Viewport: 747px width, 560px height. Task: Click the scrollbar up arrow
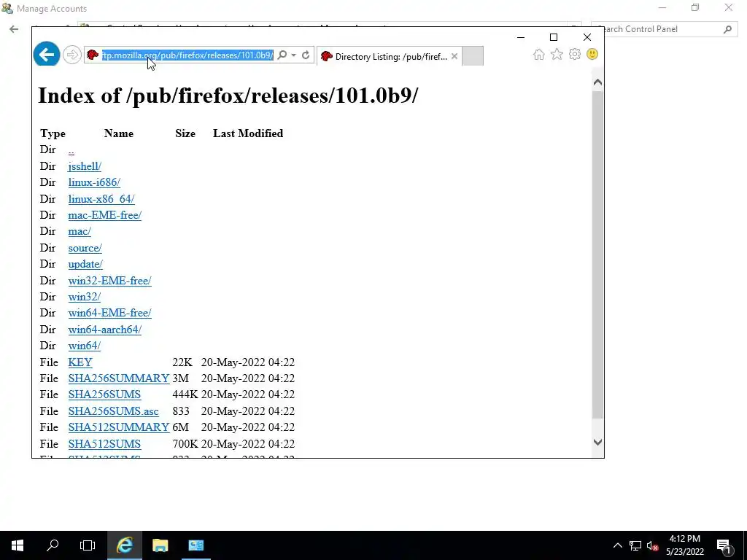coord(597,82)
